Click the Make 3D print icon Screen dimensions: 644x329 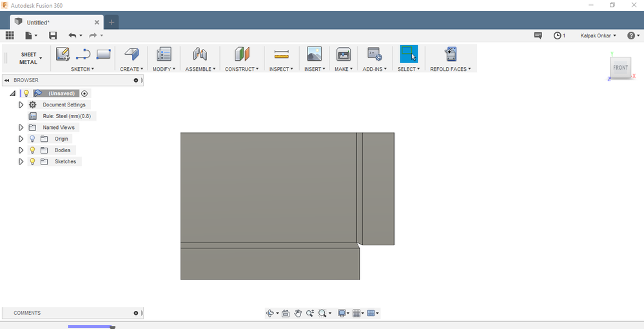344,54
